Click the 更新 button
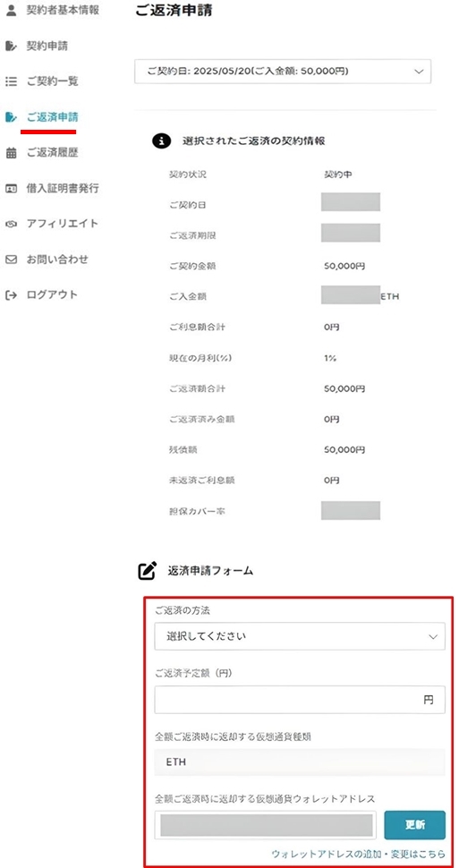This screenshot has width=476, height=868. 414,825
